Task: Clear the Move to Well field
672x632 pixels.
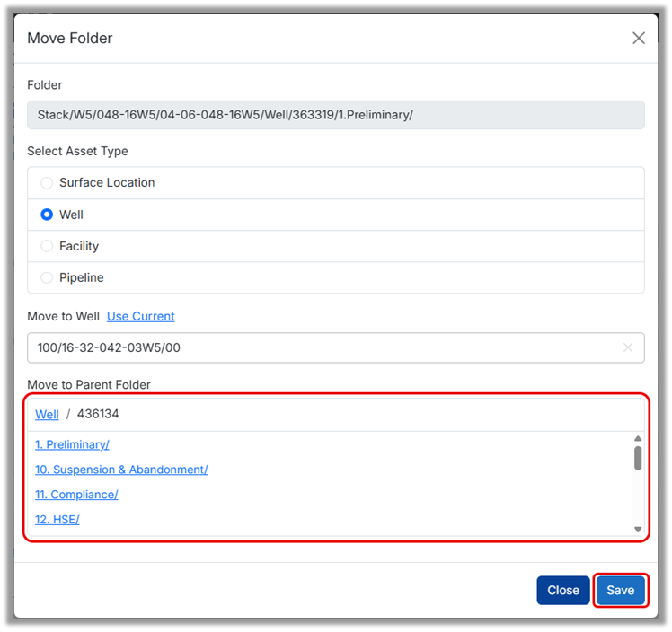Action: point(628,347)
